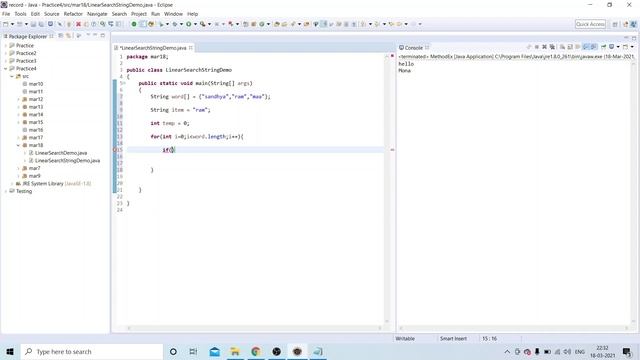Viewport: 640px width, 360px height.
Task: Toggle Link with Editor in Package Explorer
Action: pos(69,36)
